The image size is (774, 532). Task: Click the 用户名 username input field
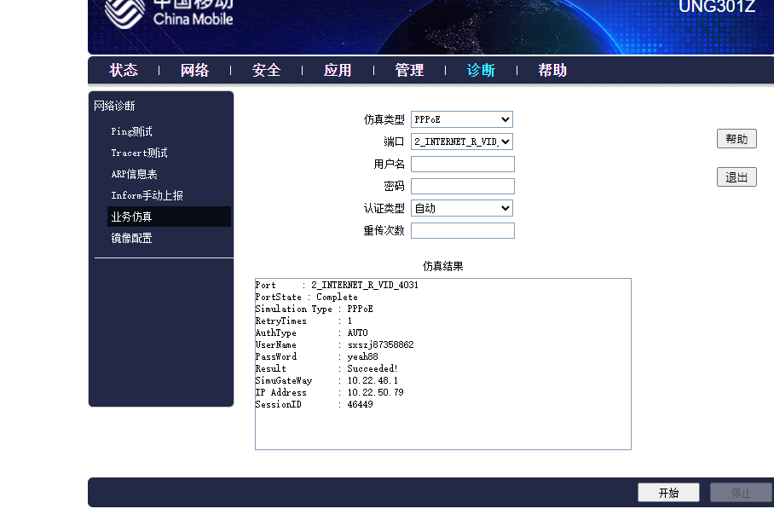463,165
